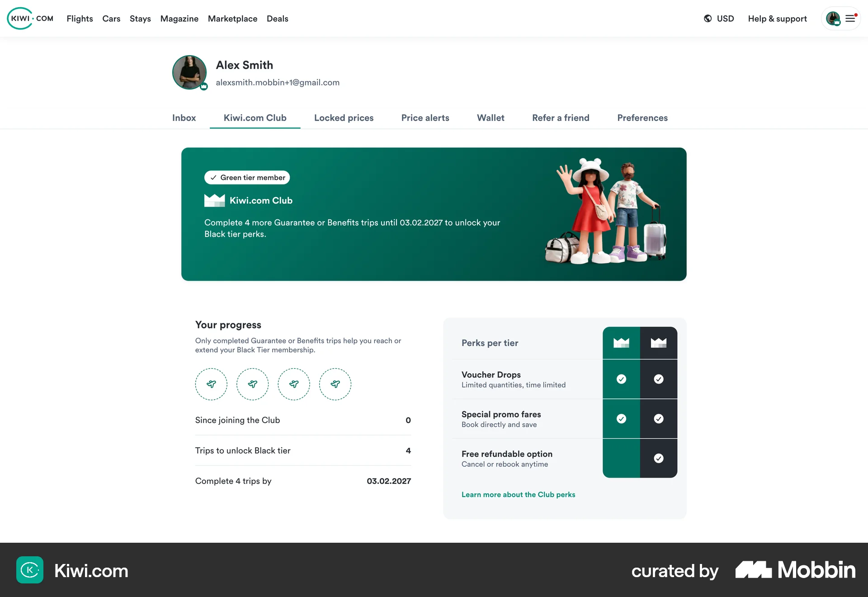Go to Flights in top navigation

coord(80,19)
